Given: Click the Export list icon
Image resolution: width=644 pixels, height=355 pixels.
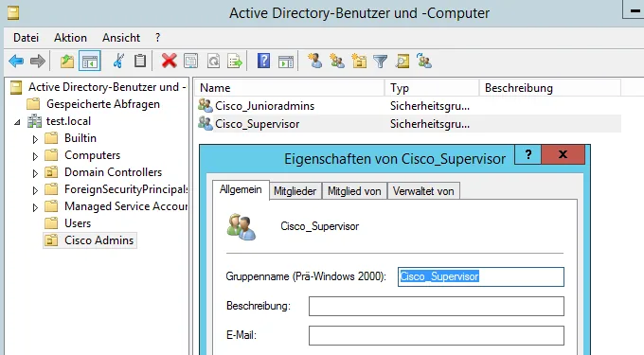Looking at the screenshot, I should pos(235,62).
